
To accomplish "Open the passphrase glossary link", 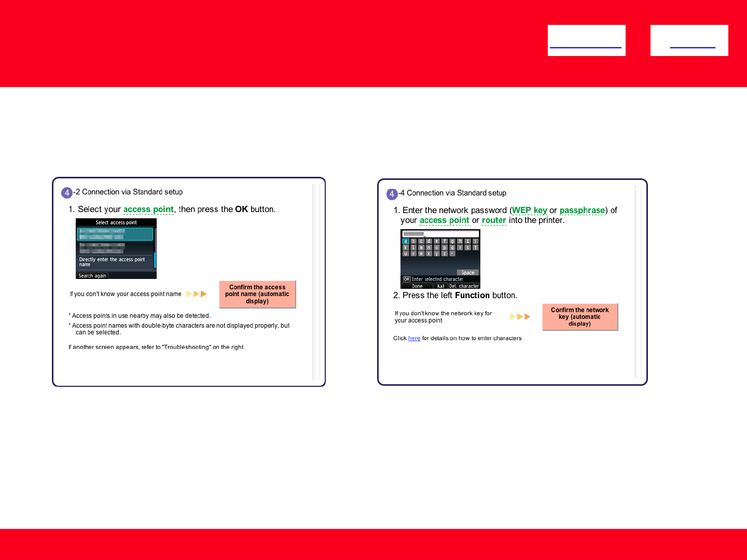I will click(x=582, y=211).
